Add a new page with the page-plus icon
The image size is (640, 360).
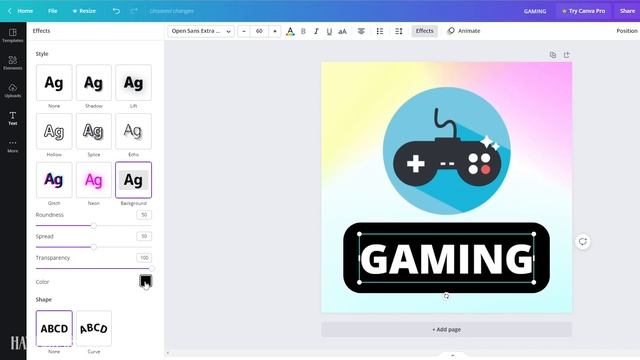(x=567, y=55)
